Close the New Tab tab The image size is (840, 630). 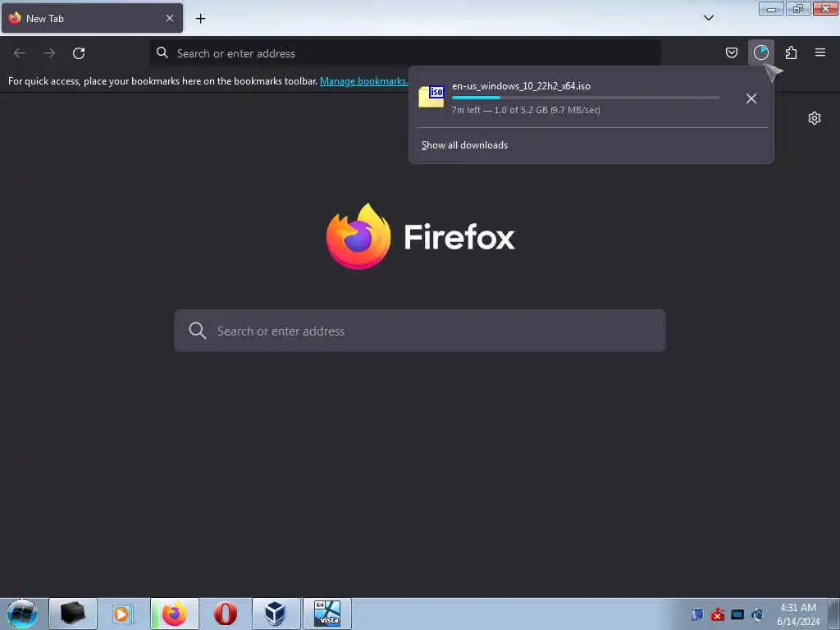(x=170, y=18)
